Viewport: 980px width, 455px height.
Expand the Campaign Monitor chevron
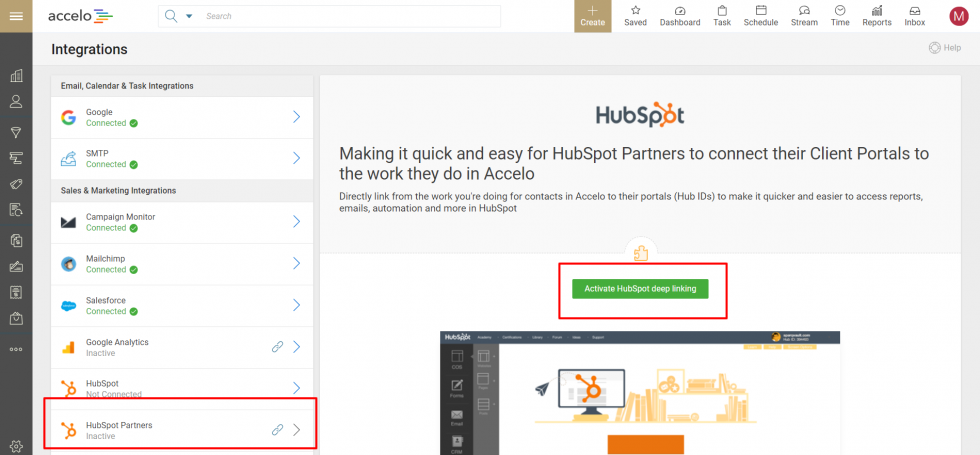coord(297,221)
